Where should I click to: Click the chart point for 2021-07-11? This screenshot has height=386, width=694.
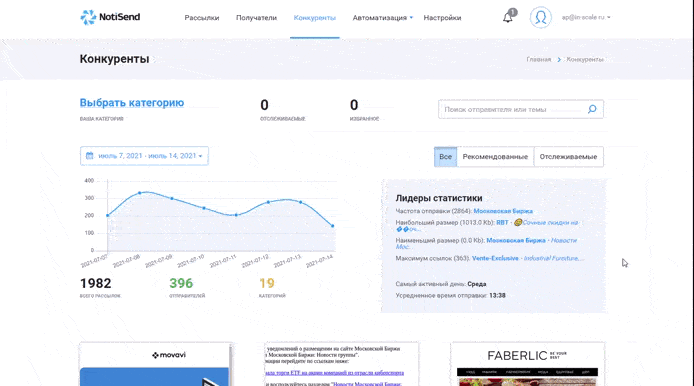236,215
